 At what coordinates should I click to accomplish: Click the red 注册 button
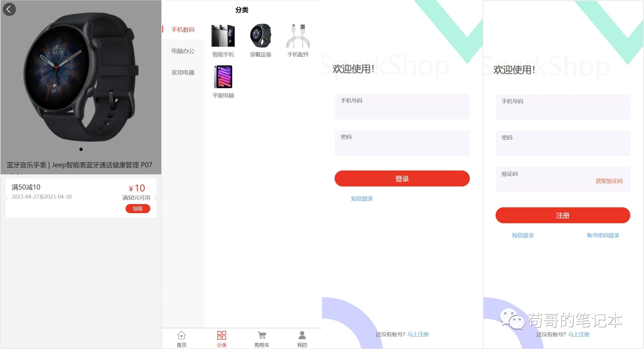[563, 215]
